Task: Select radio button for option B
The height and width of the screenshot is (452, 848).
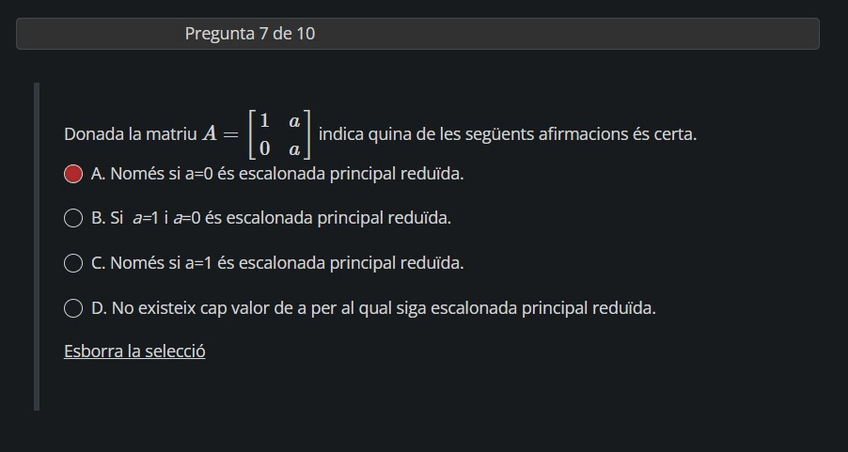Action: [73, 218]
